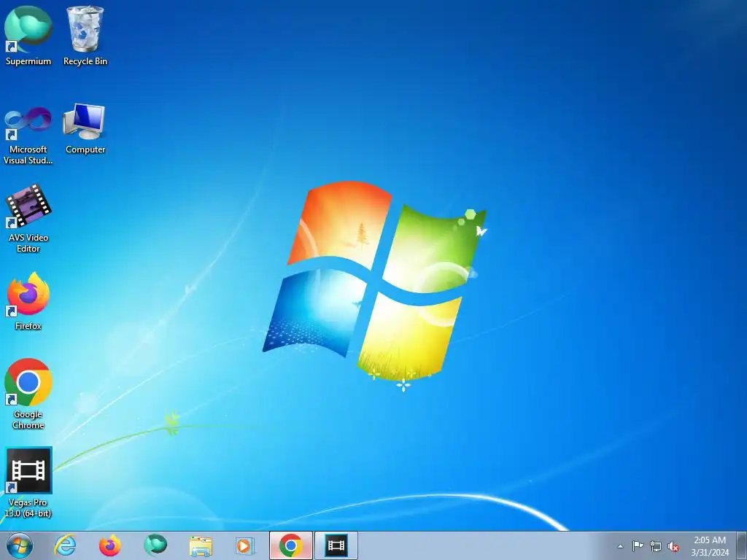Select the Computer desktop icon
The height and width of the screenshot is (560, 747).
tap(85, 128)
